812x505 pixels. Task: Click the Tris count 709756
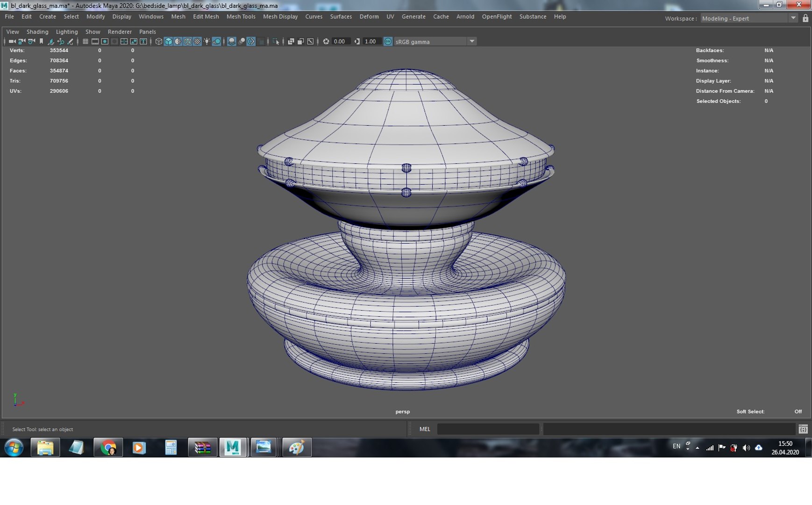click(x=59, y=81)
